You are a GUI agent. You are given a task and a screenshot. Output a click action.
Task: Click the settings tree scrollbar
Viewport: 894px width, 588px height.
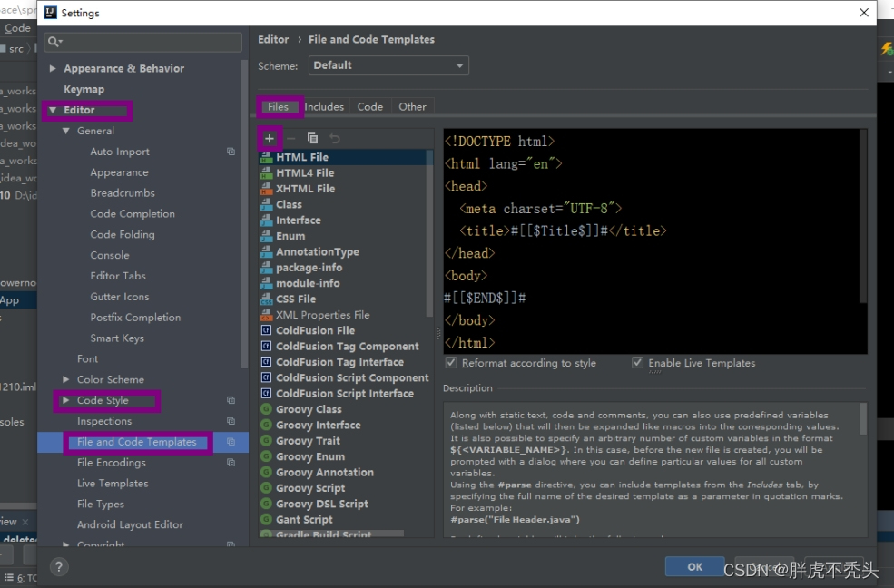click(x=244, y=213)
